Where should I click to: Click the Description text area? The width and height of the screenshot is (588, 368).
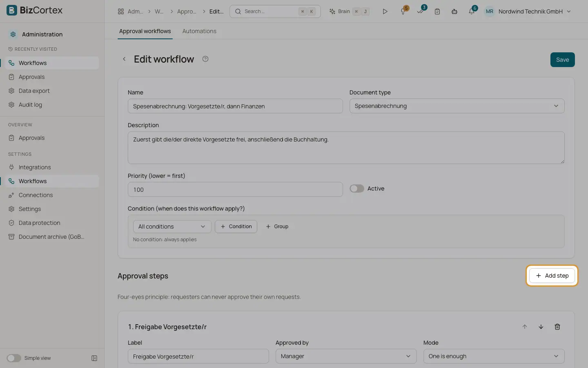coord(346,148)
